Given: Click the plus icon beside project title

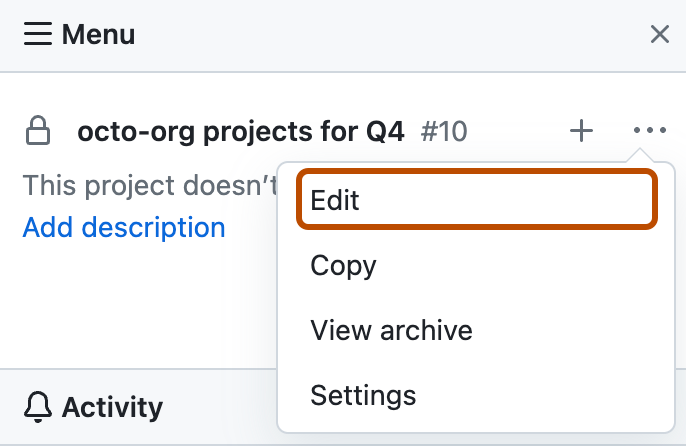Looking at the screenshot, I should [x=581, y=131].
